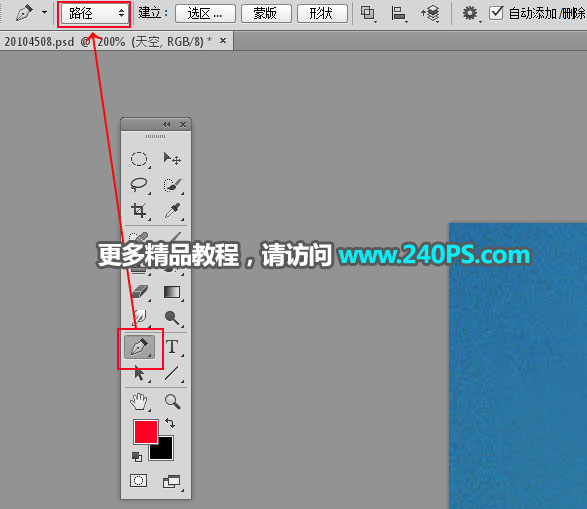Open path operations in options bar
This screenshot has height=509, width=587.
(368, 13)
